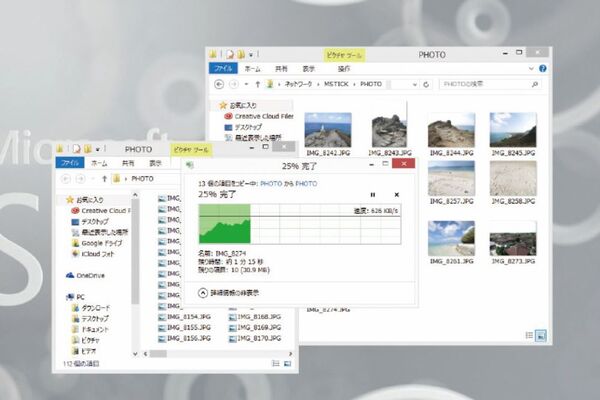The height and width of the screenshot is (400, 600).
Task: Click ネットワーク in the address breadcrumb
Action: 298,84
